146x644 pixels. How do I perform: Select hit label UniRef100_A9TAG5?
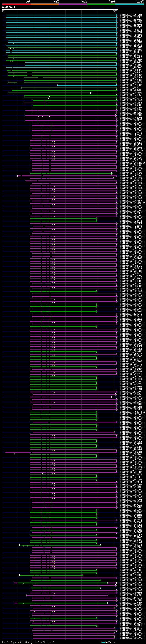pos(131,67)
